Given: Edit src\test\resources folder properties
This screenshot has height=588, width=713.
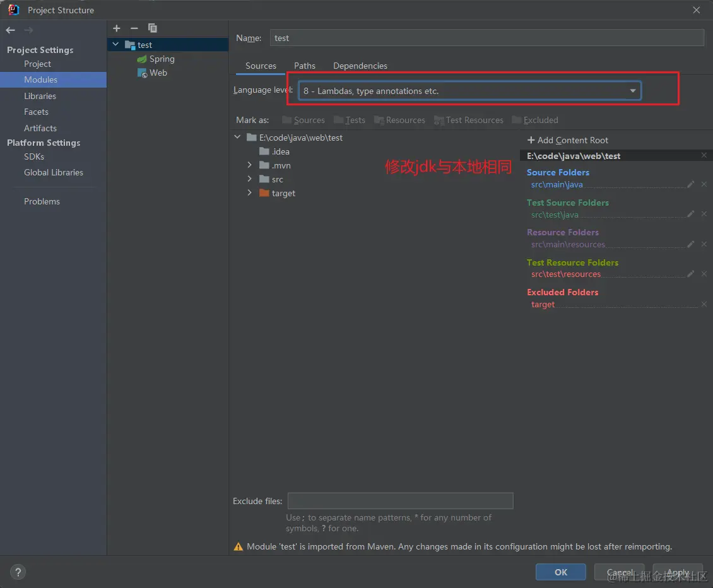Looking at the screenshot, I should pos(690,274).
